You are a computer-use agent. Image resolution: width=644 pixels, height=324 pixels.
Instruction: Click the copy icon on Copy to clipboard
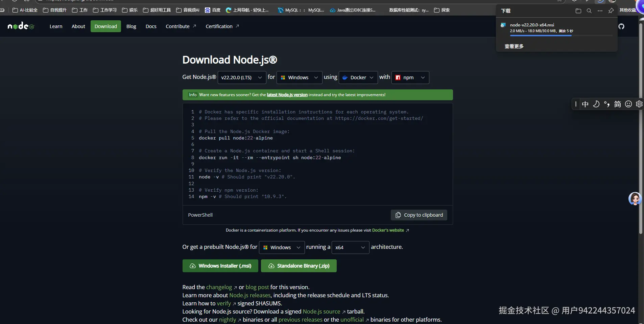point(398,215)
